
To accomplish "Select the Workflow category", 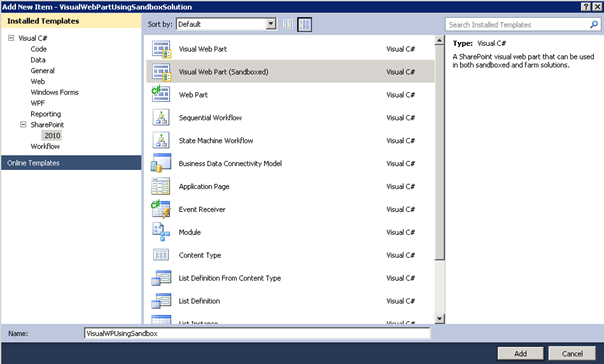I will (x=45, y=146).
